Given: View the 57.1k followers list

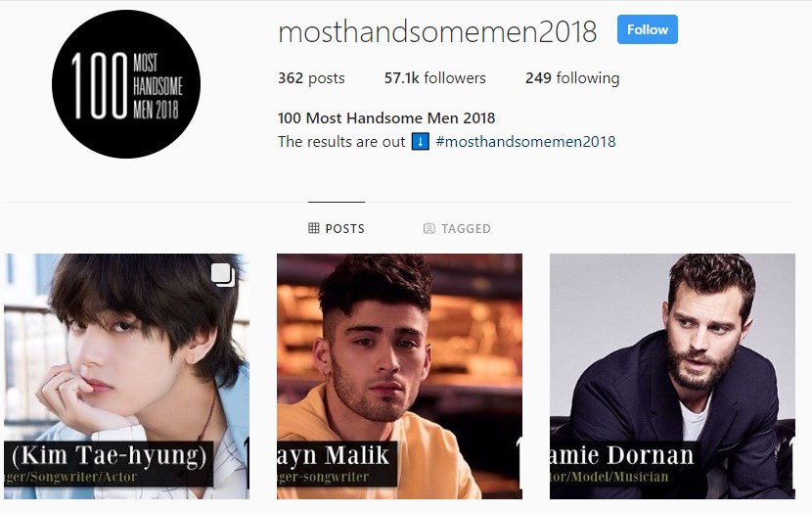Looking at the screenshot, I should (435, 78).
